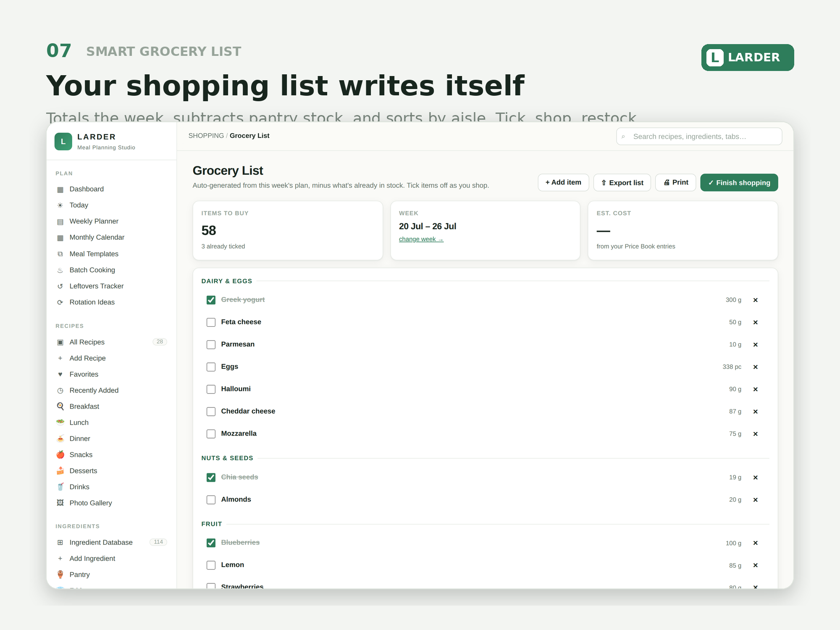Remove Almonds with the X icon
840x630 pixels.
[x=755, y=500]
